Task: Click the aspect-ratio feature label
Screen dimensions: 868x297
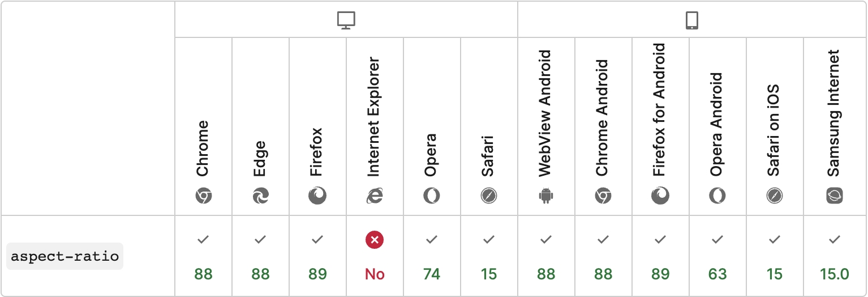Action: pos(65,256)
